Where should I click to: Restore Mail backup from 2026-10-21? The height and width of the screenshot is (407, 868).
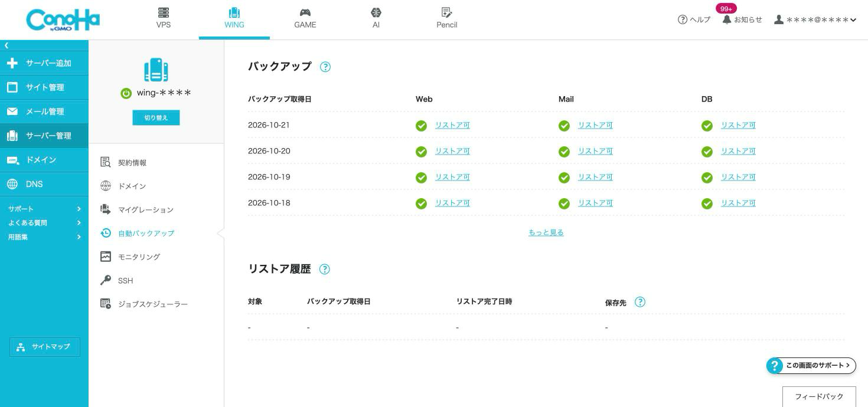[x=595, y=125]
